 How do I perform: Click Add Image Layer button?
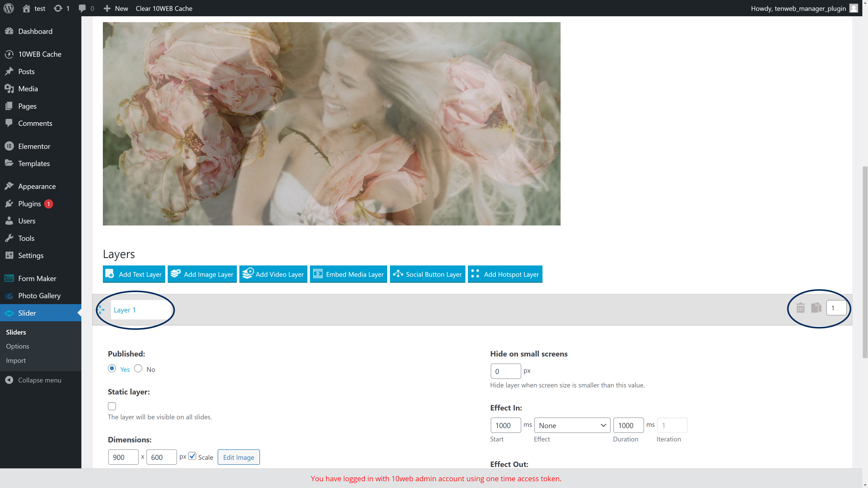coord(202,274)
